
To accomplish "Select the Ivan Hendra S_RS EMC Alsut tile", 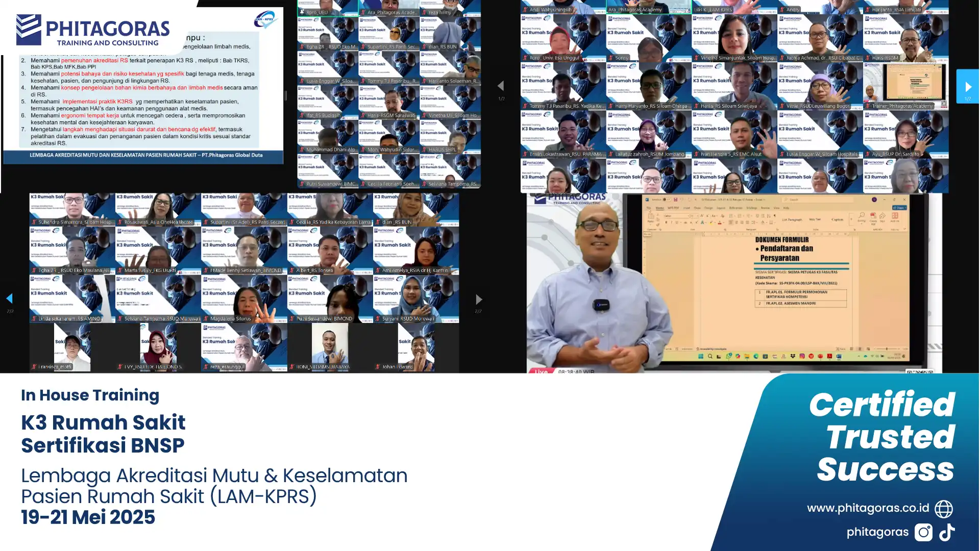I will pyautogui.click(x=734, y=134).
